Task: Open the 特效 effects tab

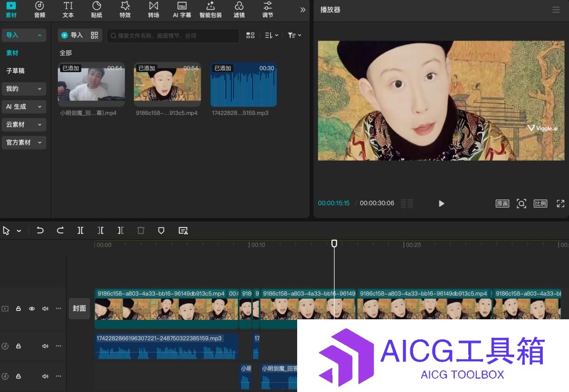Action: point(125,10)
